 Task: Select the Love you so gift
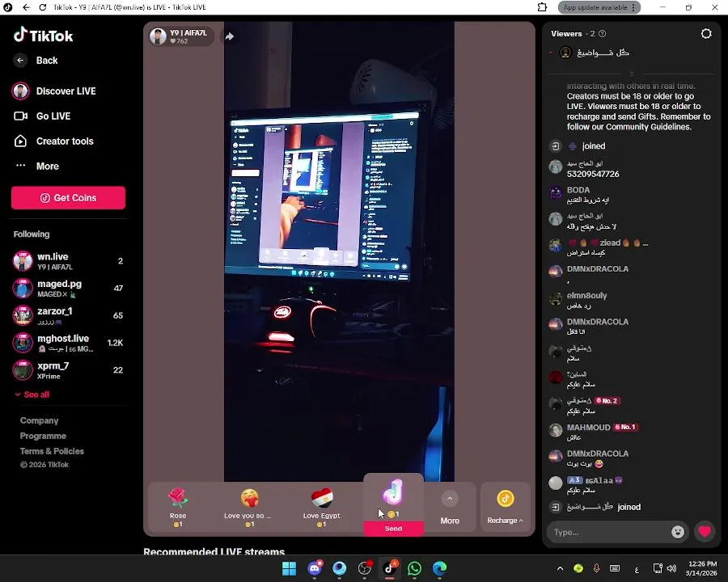249,508
